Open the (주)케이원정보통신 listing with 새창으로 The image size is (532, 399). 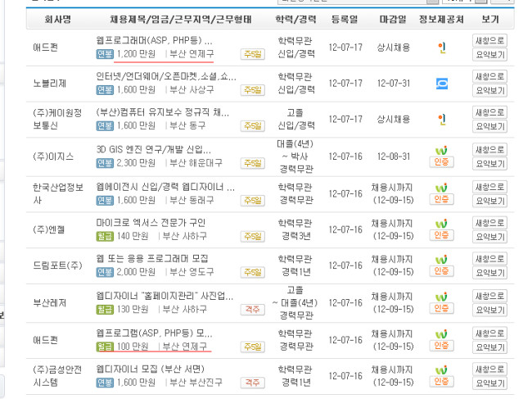[489, 113]
